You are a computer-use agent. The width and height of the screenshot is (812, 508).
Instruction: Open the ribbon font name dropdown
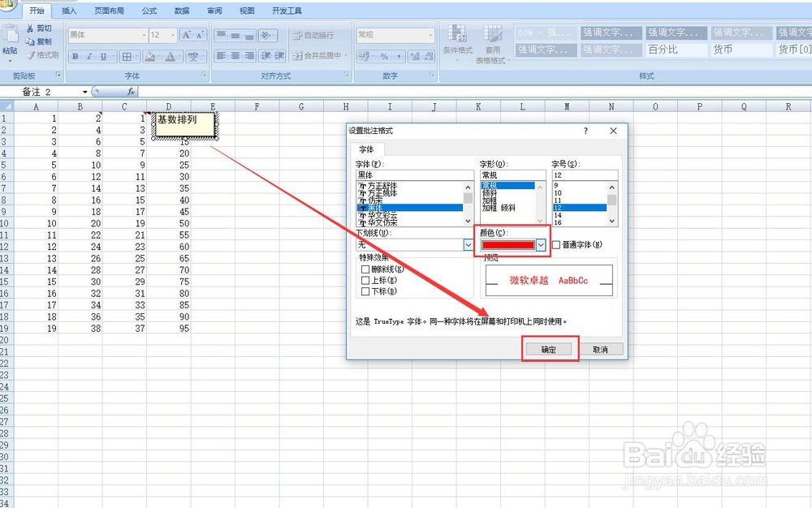pos(144,35)
